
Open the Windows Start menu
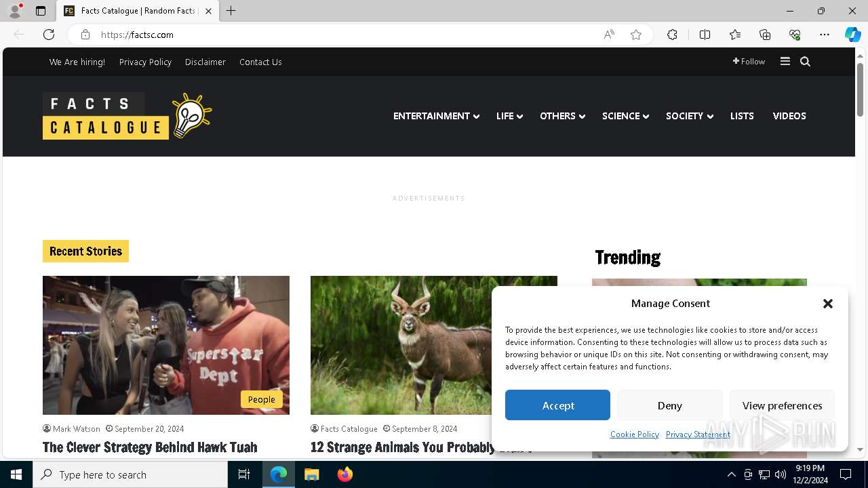[x=16, y=474]
